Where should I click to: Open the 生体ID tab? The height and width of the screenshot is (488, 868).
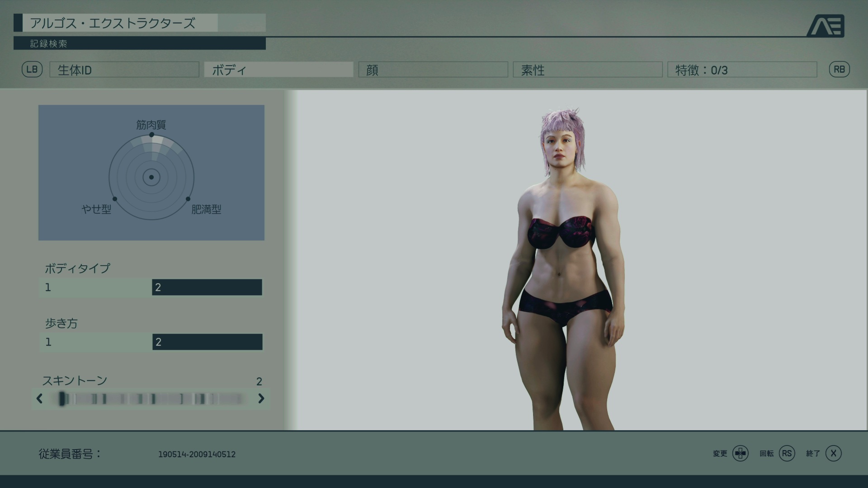[124, 70]
